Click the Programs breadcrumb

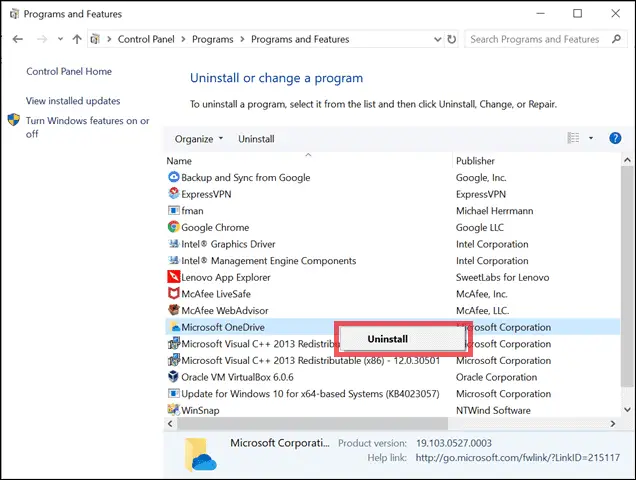(213, 39)
